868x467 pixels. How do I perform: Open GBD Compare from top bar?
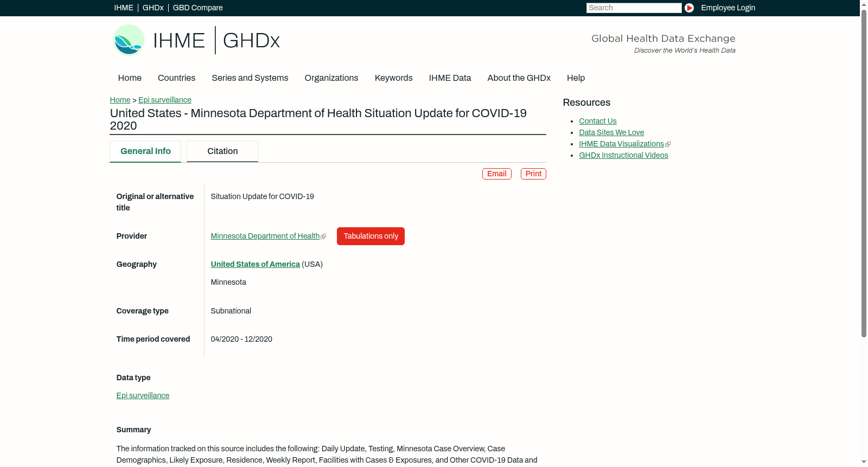(x=198, y=8)
